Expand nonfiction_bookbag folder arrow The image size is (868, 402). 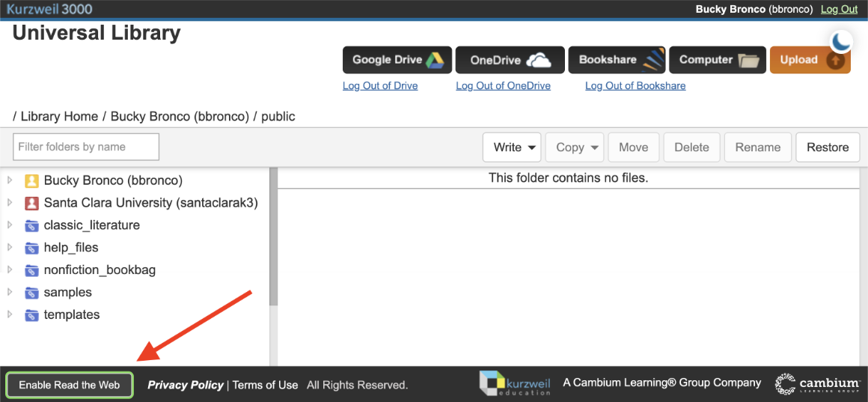click(10, 269)
